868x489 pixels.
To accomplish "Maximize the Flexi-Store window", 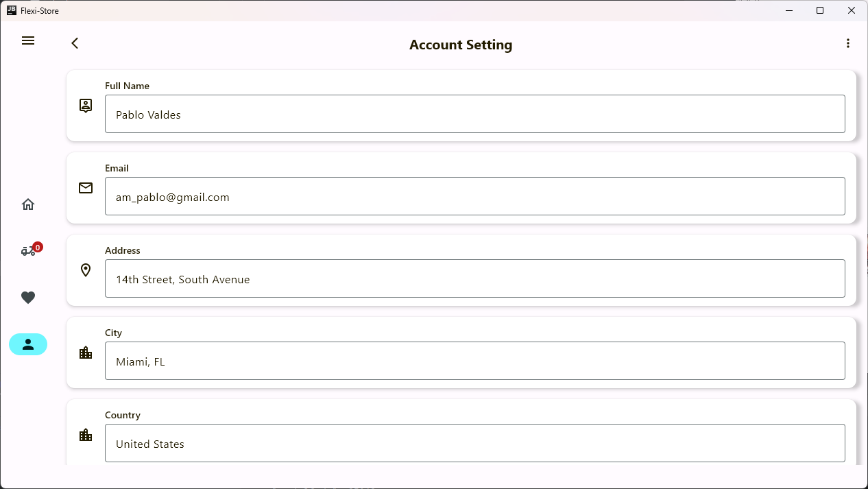I will 820,10.
